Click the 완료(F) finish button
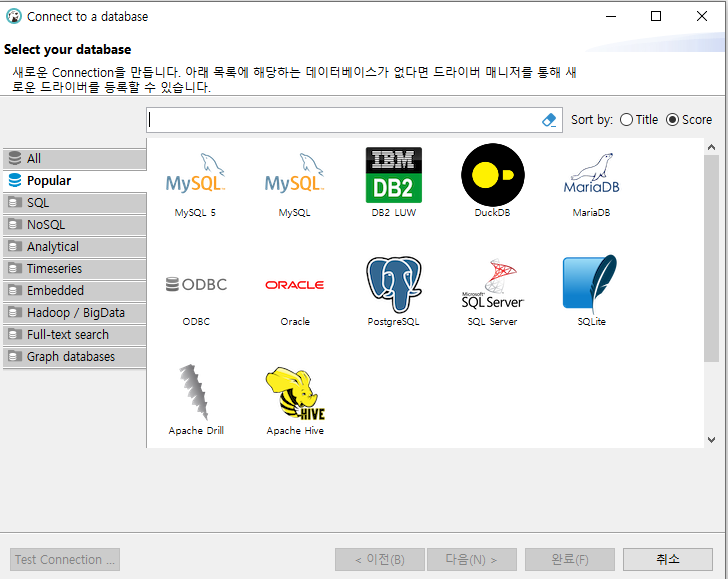728x579 pixels. (x=570, y=559)
